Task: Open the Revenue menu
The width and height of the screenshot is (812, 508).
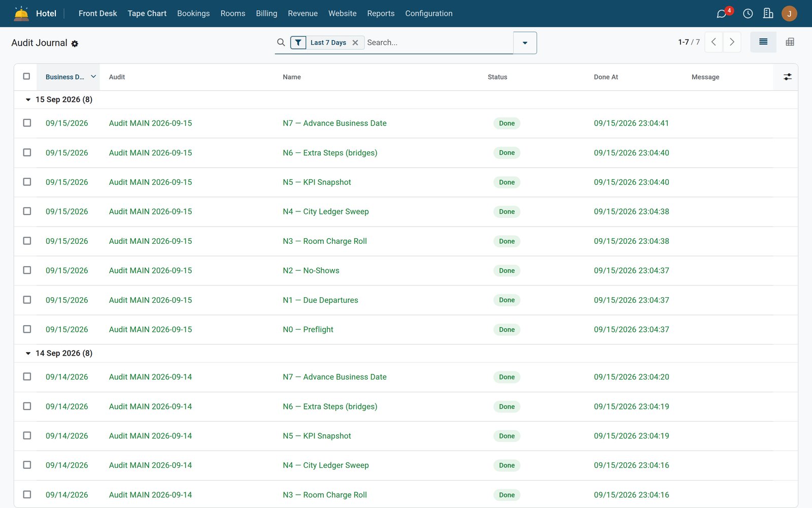Action: (302, 14)
